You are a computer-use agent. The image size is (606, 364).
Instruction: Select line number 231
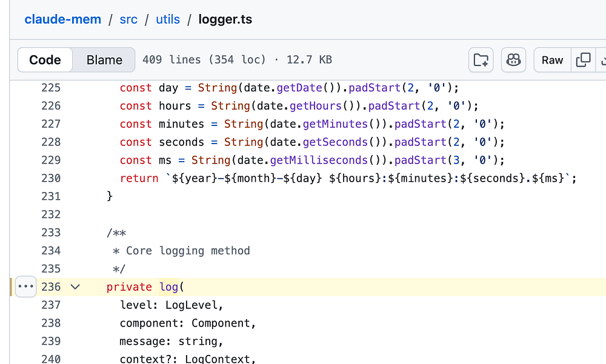pyautogui.click(x=51, y=196)
